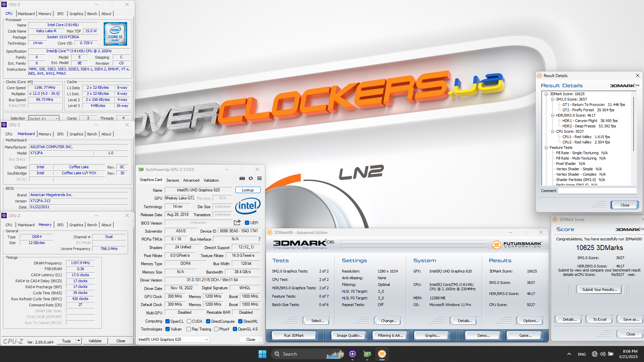Toggle the DirectML checkbox

(x=240, y=321)
